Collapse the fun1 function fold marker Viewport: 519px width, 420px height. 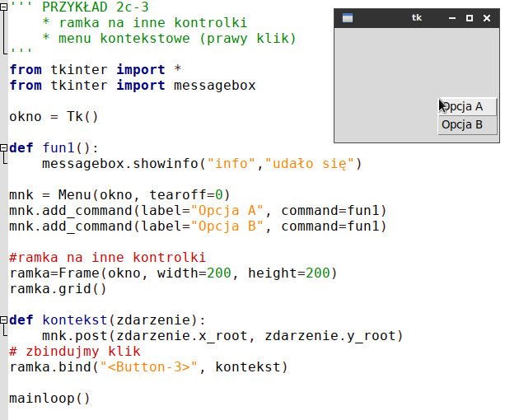click(3, 147)
